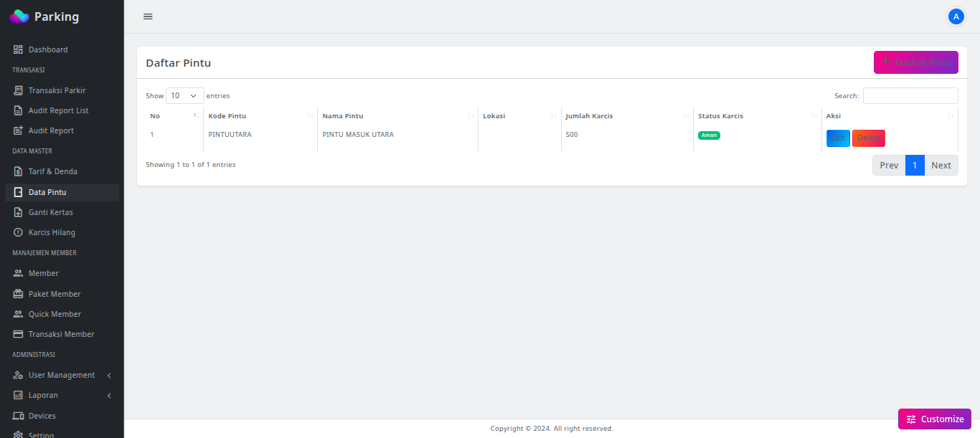Click the "Aman" status badge
This screenshot has width=980, height=438.
709,135
